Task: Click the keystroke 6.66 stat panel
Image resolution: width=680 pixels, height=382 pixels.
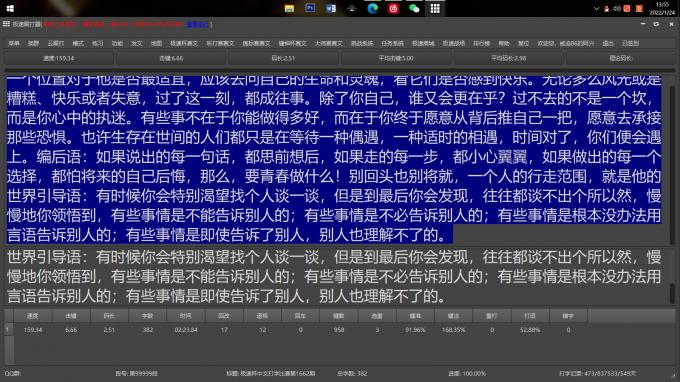Action: 171,58
